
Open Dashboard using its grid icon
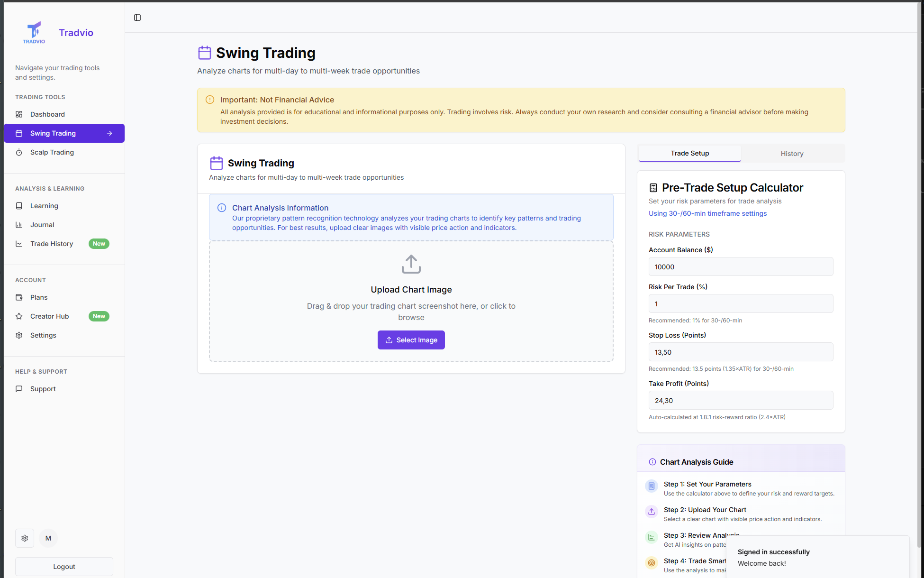(19, 114)
